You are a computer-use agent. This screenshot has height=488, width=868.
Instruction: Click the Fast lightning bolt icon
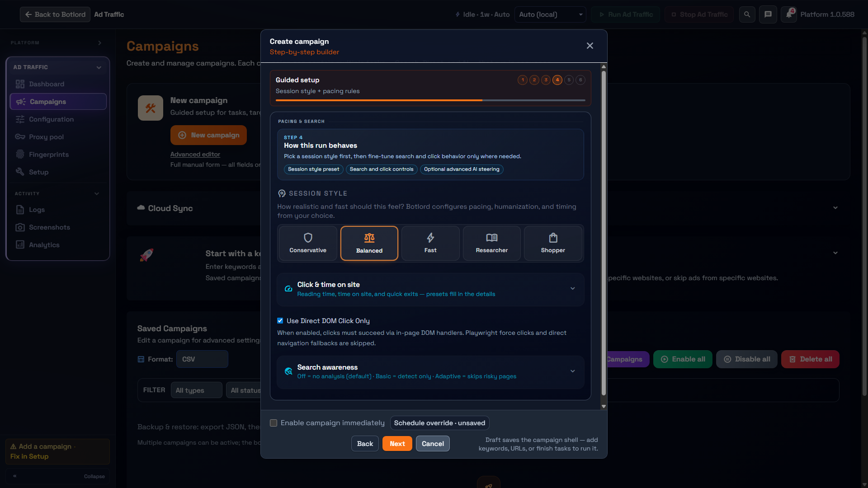tap(430, 238)
